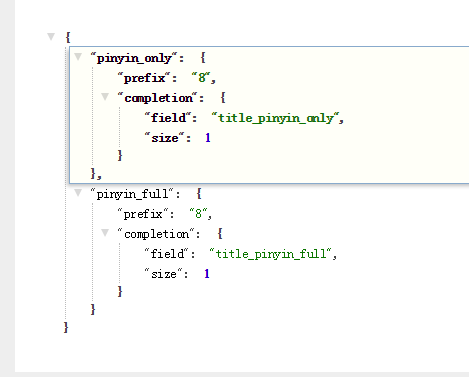Screen dimensions: 469x377
Task: Click "size" key in pinyin_full completion
Action: coord(163,274)
